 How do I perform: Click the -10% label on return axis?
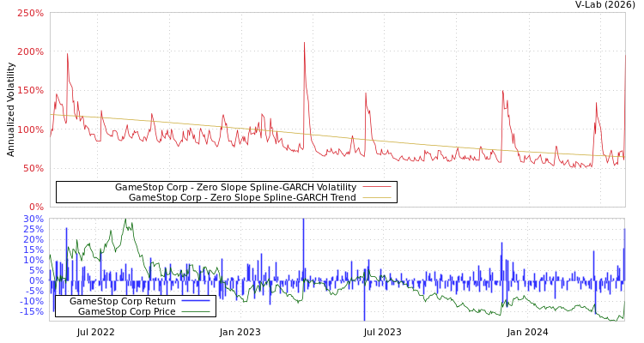tap(31, 301)
